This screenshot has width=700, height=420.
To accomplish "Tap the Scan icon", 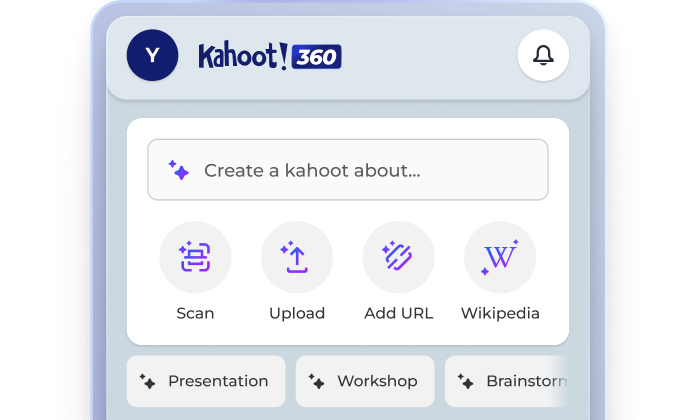I will (195, 257).
